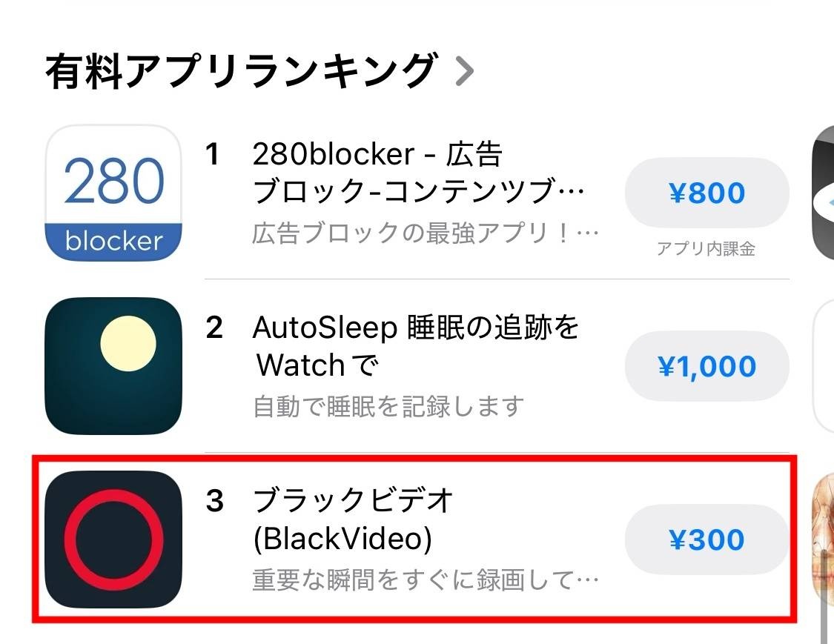Tap the AutoSleep moon app icon
The image size is (834, 644).
point(113,366)
